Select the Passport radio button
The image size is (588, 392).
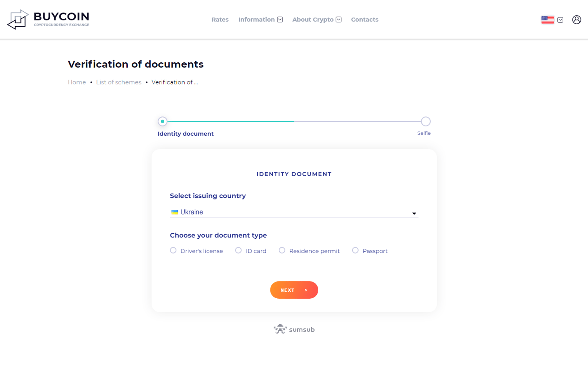pyautogui.click(x=355, y=250)
